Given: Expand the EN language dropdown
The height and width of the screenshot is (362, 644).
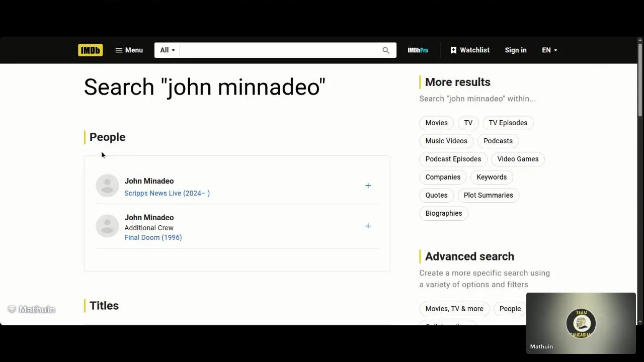Looking at the screenshot, I should [549, 50].
